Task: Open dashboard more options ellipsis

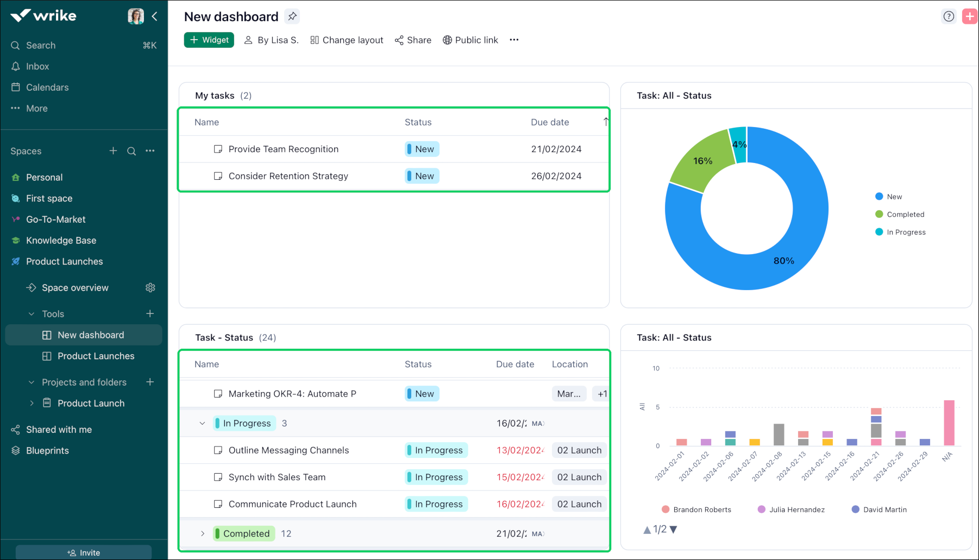Action: coord(514,40)
